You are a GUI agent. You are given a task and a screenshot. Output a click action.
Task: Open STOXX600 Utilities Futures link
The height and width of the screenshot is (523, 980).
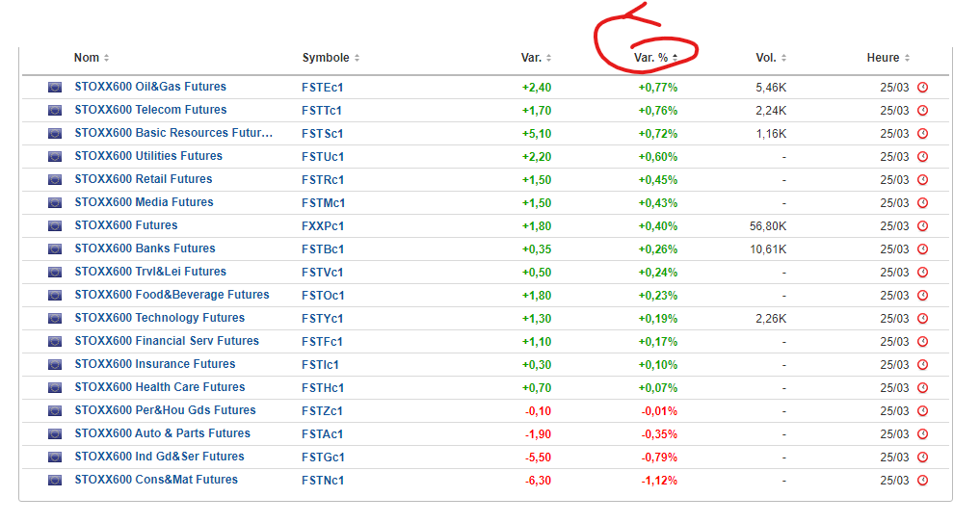pos(148,156)
